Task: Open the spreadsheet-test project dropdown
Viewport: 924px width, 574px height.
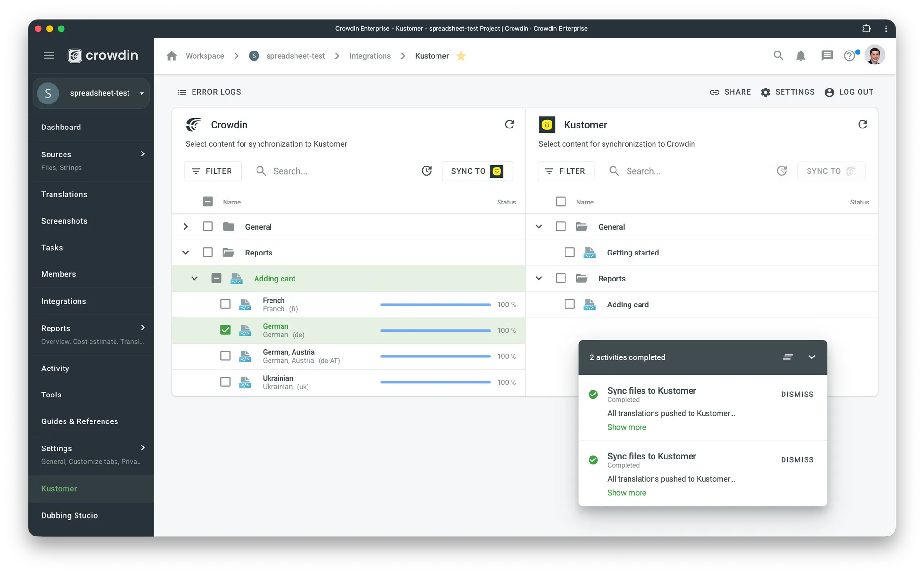Action: [141, 93]
